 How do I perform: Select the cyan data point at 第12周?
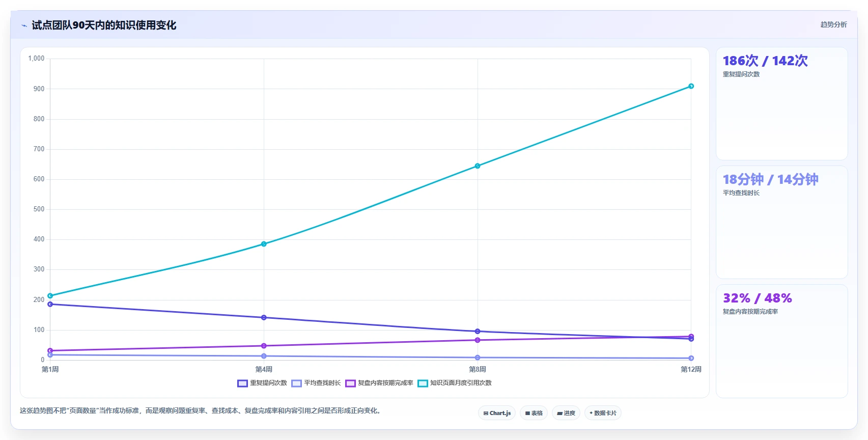[691, 86]
